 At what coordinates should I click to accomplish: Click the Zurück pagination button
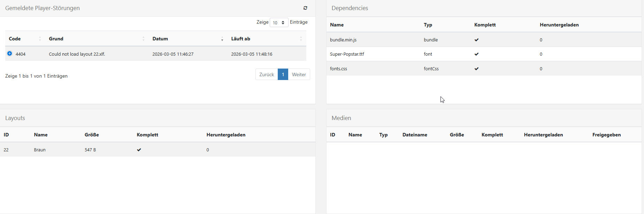pyautogui.click(x=267, y=74)
